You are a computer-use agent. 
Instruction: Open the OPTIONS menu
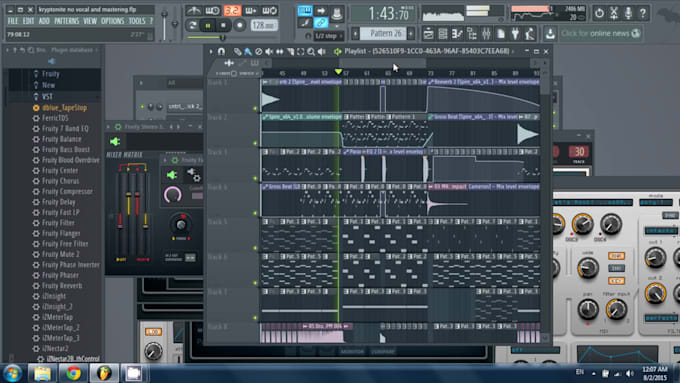click(112, 21)
